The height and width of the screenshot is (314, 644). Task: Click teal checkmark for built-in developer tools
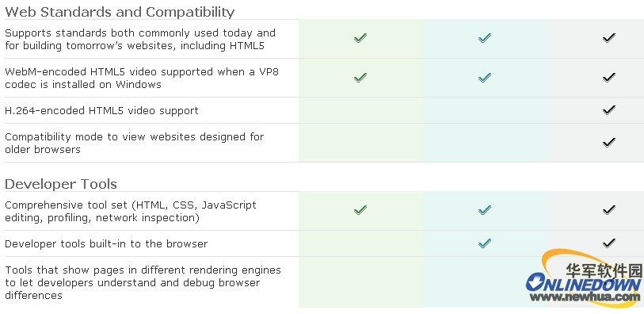(485, 243)
